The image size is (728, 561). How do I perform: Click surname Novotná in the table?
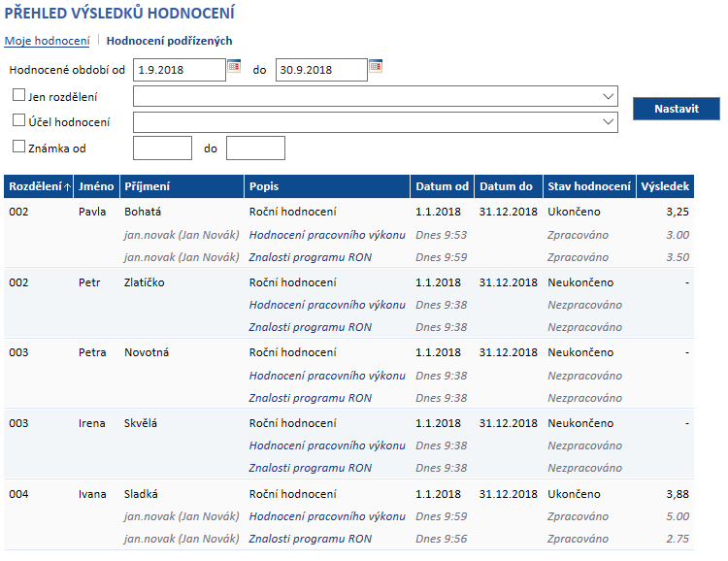(x=147, y=352)
